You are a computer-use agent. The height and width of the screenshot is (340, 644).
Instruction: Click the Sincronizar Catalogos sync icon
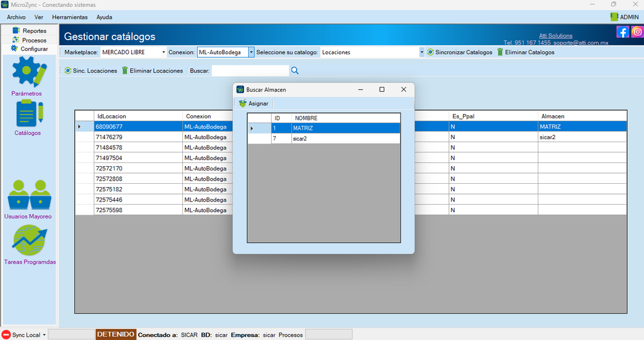(430, 52)
